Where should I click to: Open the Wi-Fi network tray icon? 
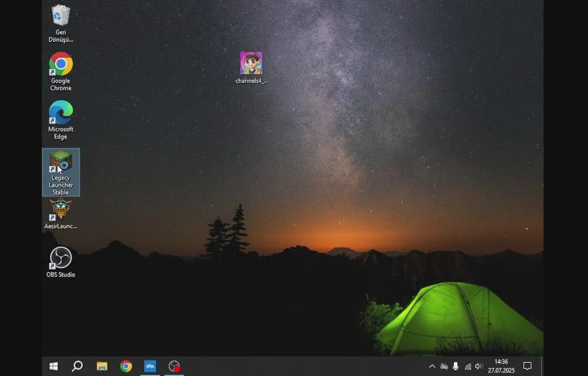point(468,366)
